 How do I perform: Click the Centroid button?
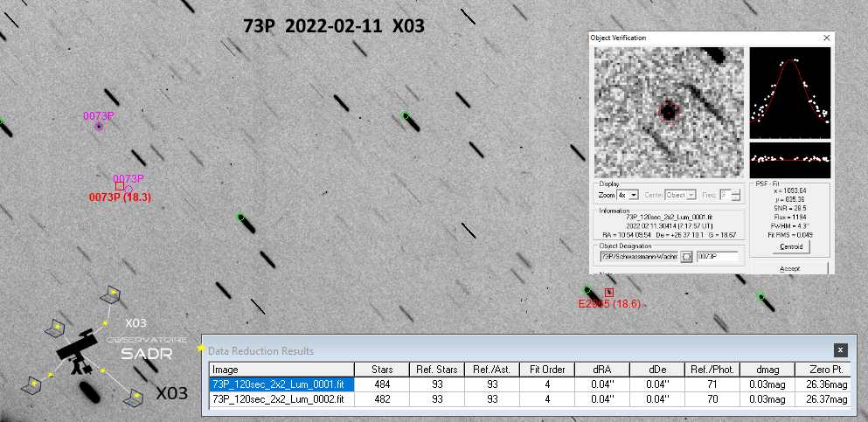point(790,246)
